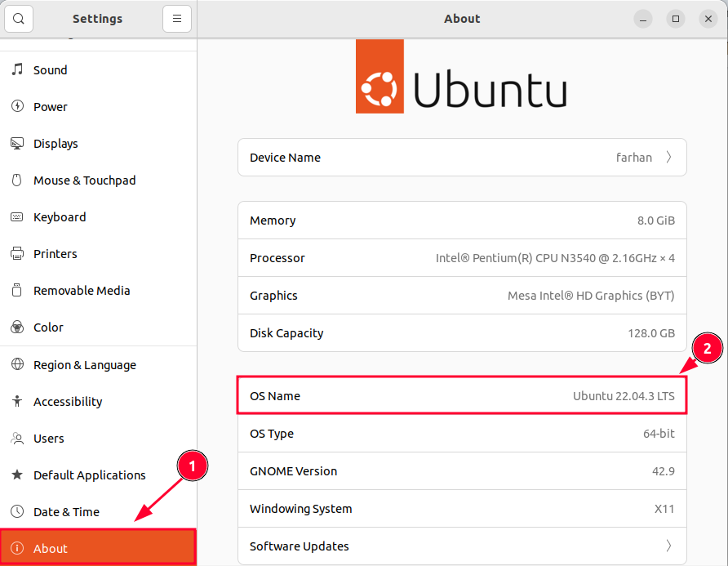Click the Default Applications star icon

(x=17, y=475)
